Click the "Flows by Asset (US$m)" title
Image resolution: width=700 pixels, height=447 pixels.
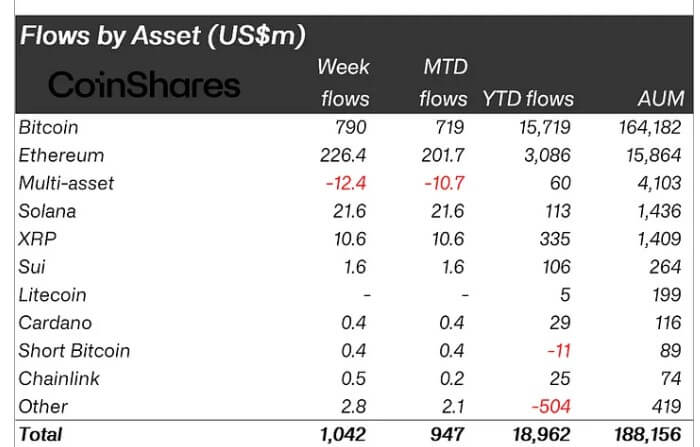tap(163, 37)
